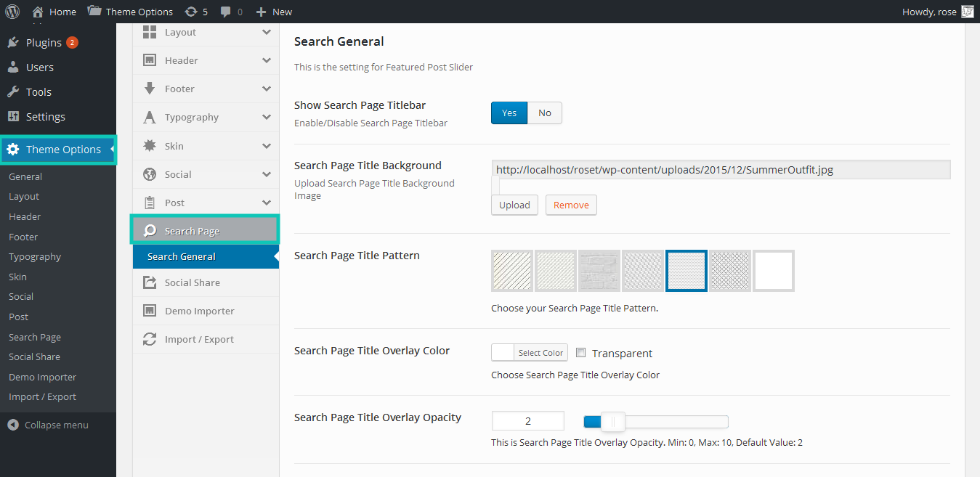Screen dimensions: 980x477
Task: Open the updates refresh icon showing 5
Action: [191, 12]
